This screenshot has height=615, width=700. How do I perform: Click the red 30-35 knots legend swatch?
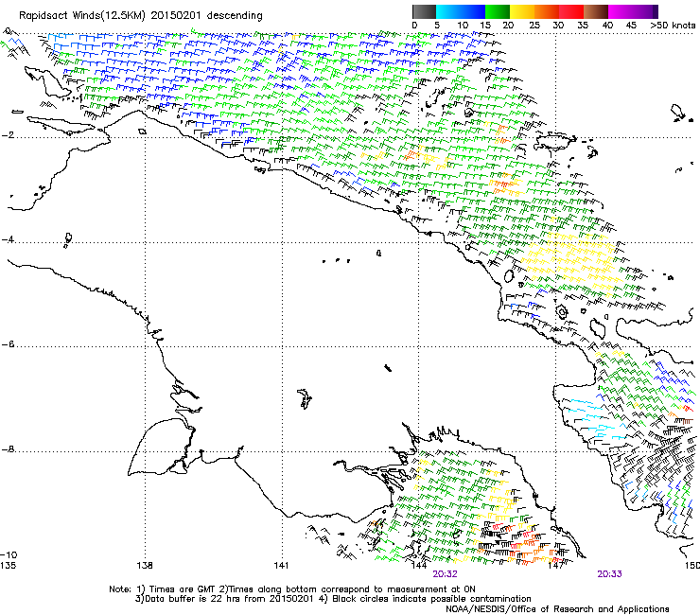(x=571, y=11)
